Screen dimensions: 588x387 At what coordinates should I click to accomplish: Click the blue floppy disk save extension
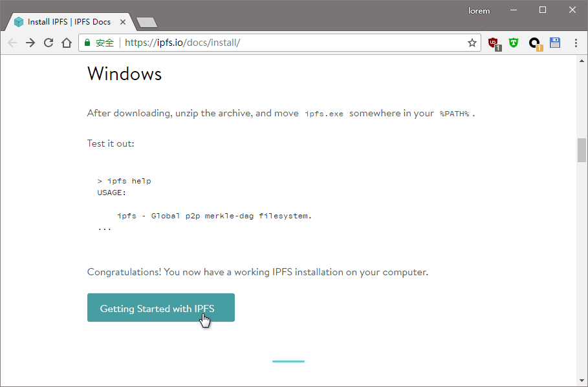555,43
